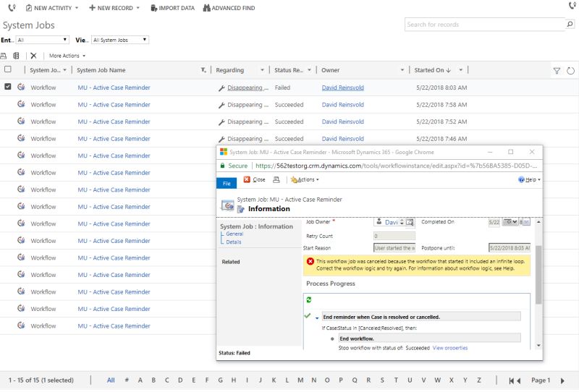Click the green checkmark step icon
The image size is (579, 392).
coord(307,315)
